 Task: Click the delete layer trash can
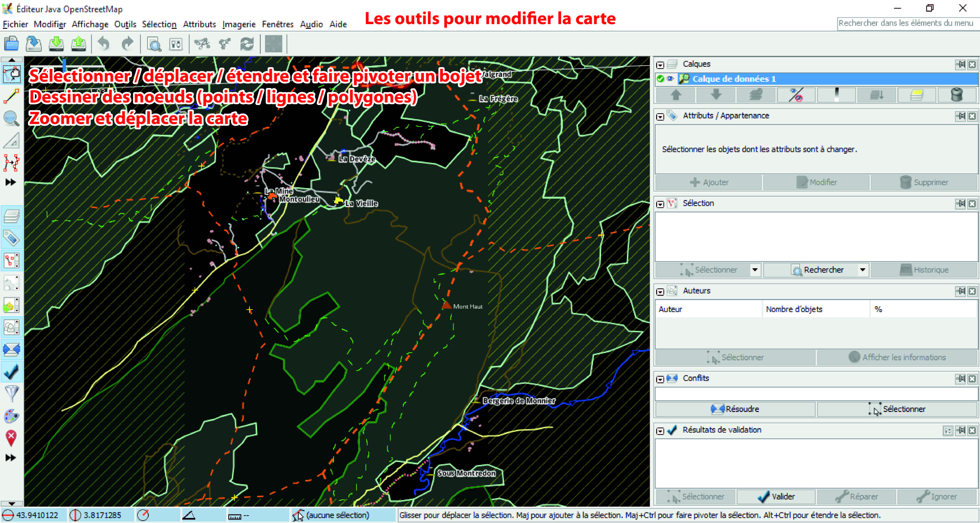pos(957,95)
